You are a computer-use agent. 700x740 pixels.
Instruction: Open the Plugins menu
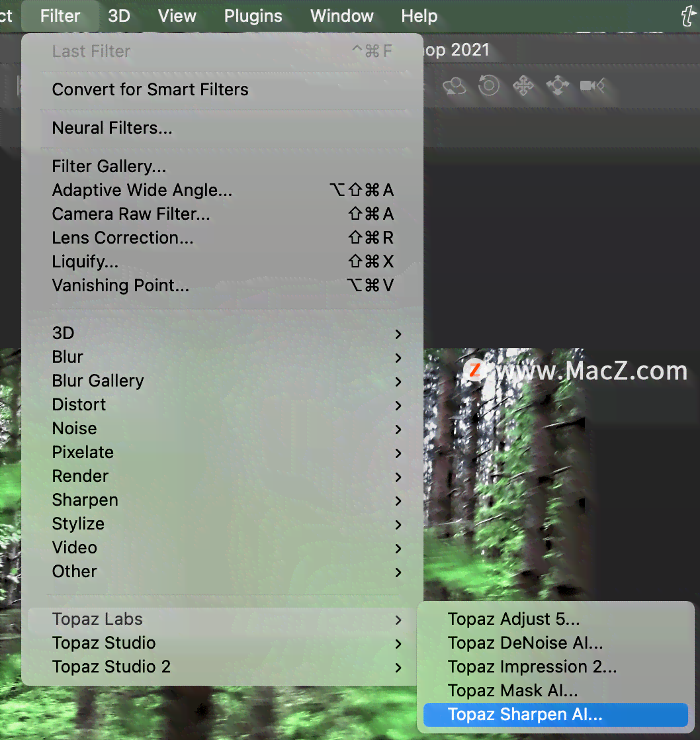253,16
